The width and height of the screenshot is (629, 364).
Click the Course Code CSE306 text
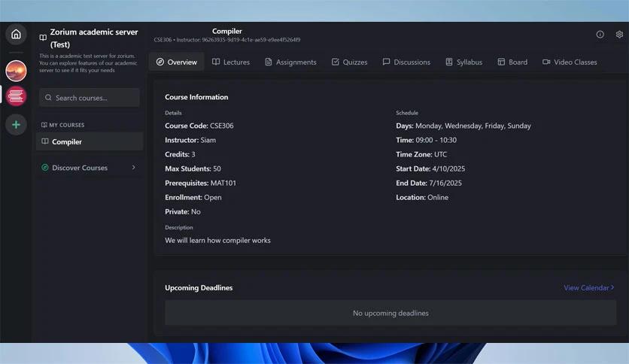[199, 126]
